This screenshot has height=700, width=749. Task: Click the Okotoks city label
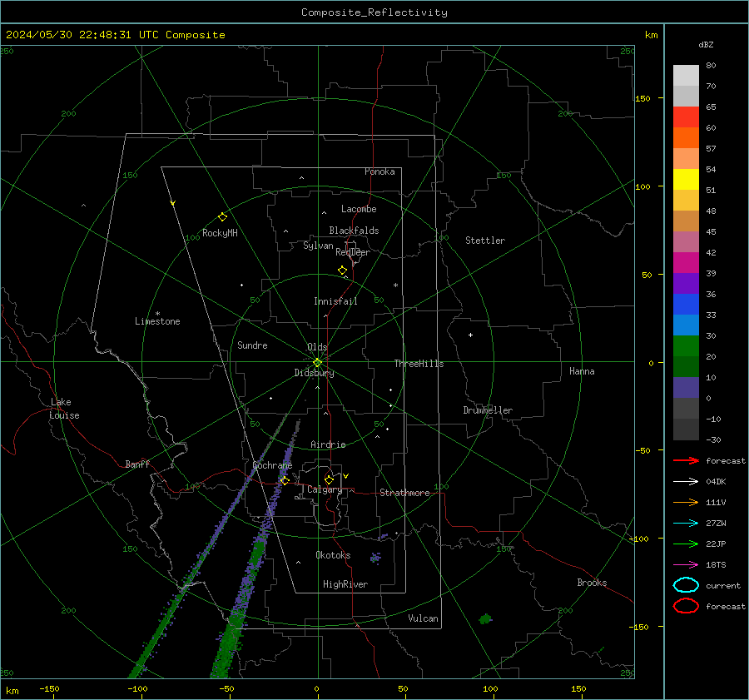[x=333, y=555]
